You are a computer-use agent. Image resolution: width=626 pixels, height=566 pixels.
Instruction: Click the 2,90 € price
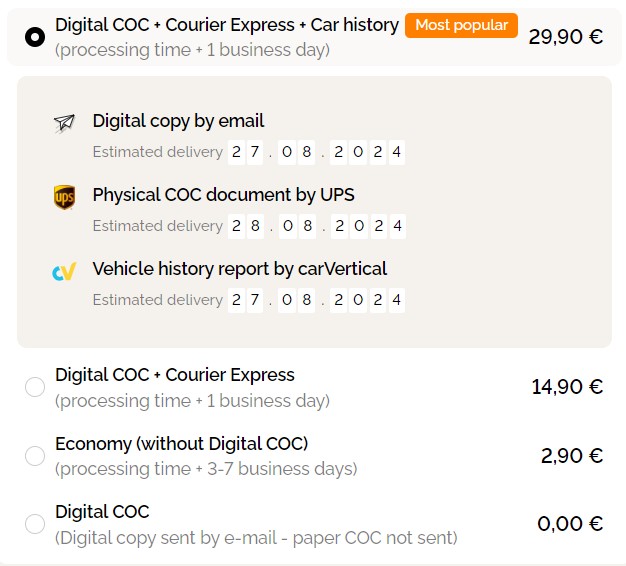[x=572, y=456]
